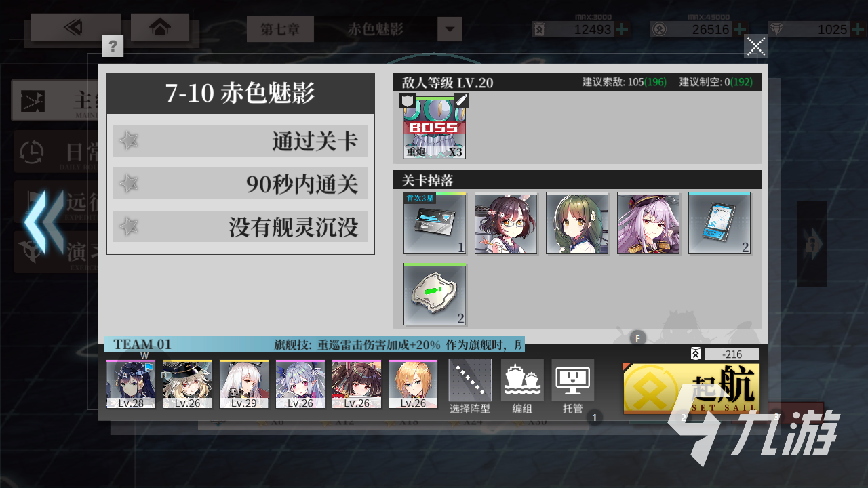The width and height of the screenshot is (868, 488).
Task: Select the Lv.29 white-haired team member
Action: pos(244,384)
